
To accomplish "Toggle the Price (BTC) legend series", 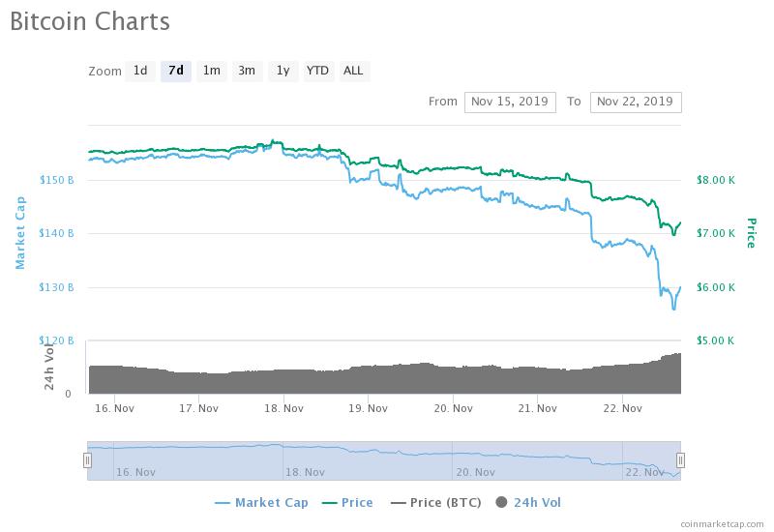I will coord(436,503).
